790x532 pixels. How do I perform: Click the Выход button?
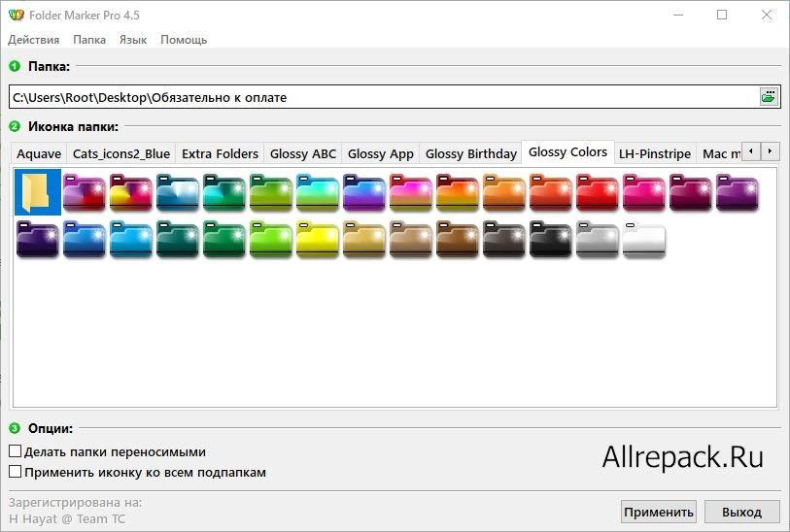741,512
